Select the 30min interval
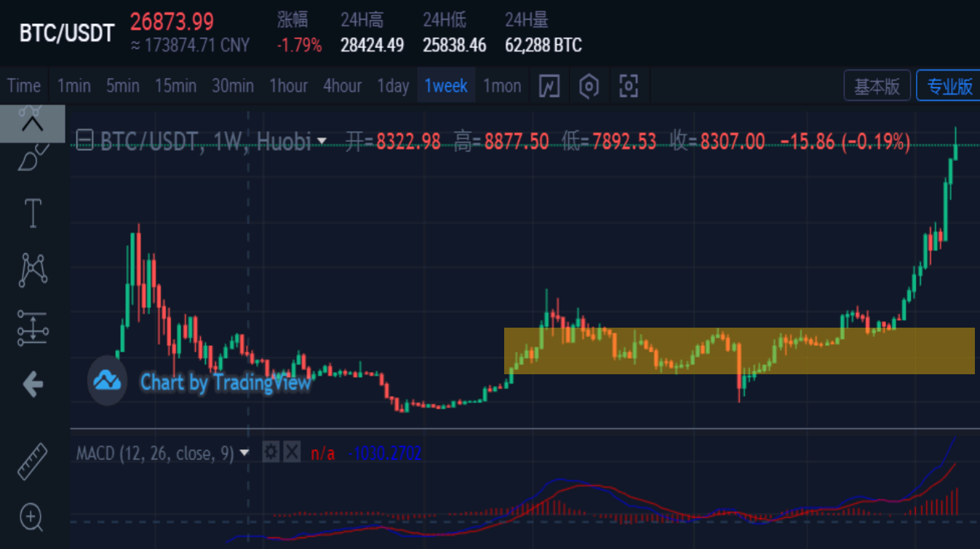The width and height of the screenshot is (980, 549). 233,86
